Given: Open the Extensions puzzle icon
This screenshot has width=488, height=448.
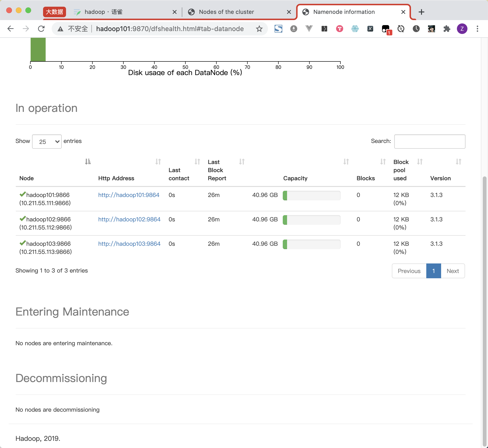Looking at the screenshot, I should [447, 29].
